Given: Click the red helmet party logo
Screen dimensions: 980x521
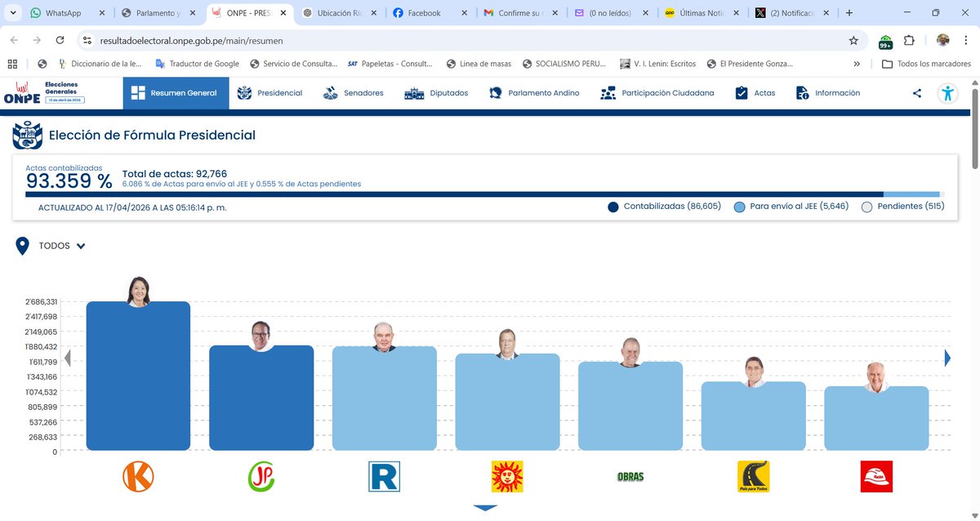Looking at the screenshot, I should point(876,476).
